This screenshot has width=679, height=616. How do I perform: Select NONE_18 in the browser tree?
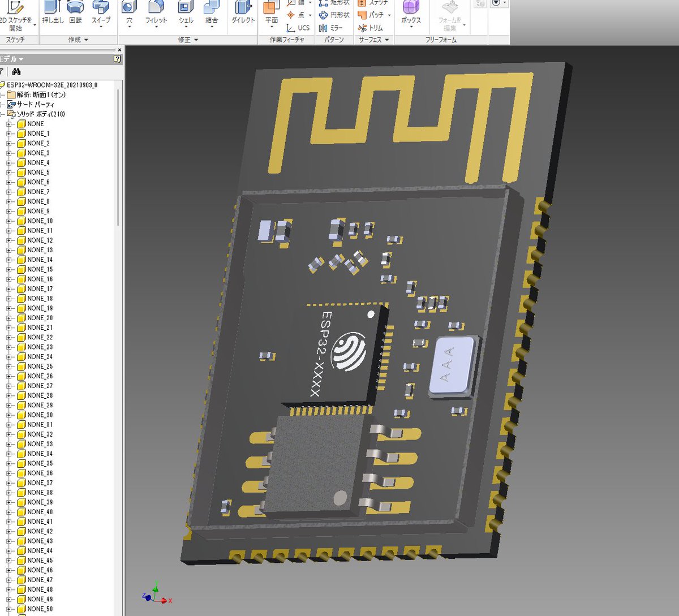tap(40, 299)
